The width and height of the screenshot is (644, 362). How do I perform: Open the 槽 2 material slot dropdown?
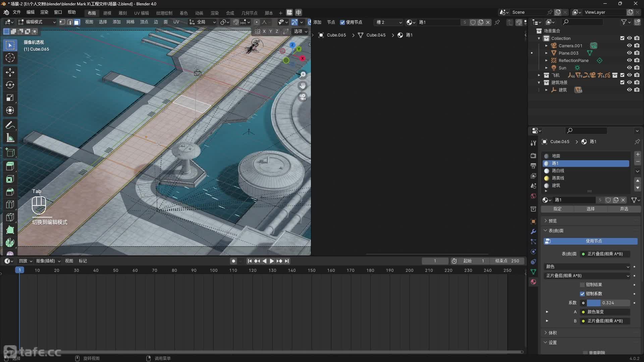[388, 22]
